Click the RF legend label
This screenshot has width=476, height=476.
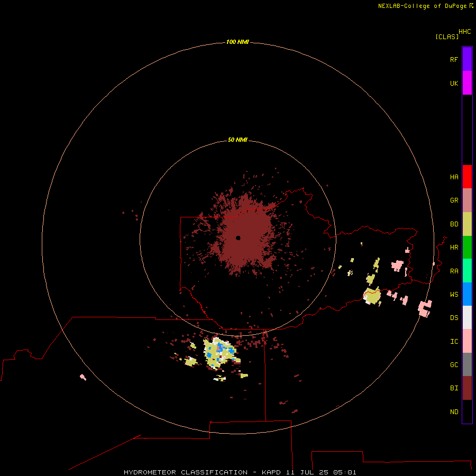click(x=454, y=59)
